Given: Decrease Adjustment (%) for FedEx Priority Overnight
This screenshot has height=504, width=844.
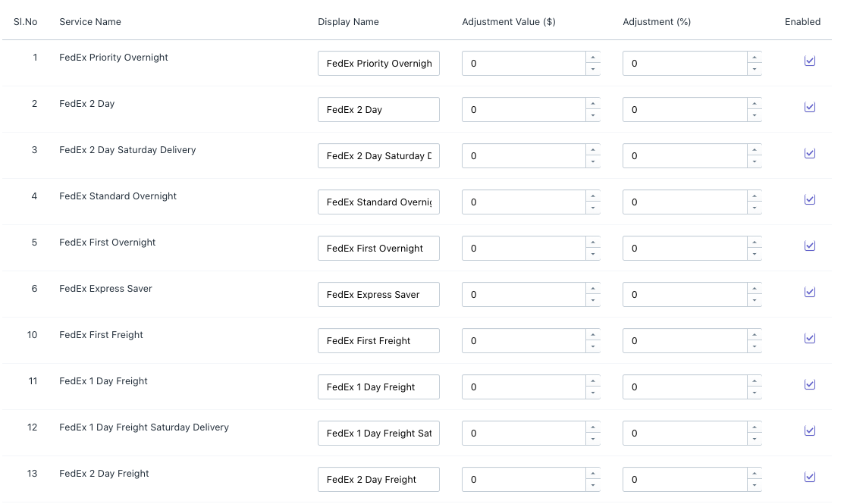Looking at the screenshot, I should 754,70.
